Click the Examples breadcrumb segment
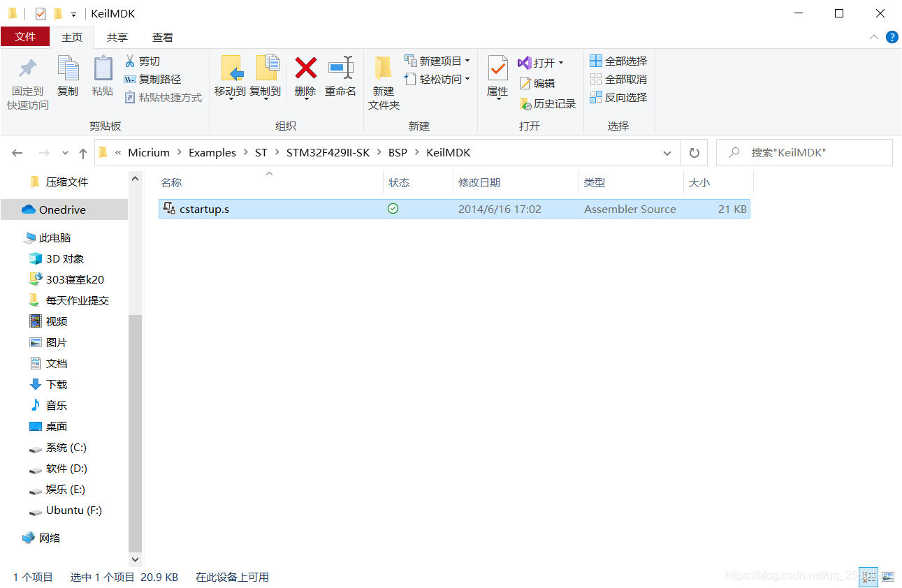This screenshot has height=588, width=902. [212, 153]
